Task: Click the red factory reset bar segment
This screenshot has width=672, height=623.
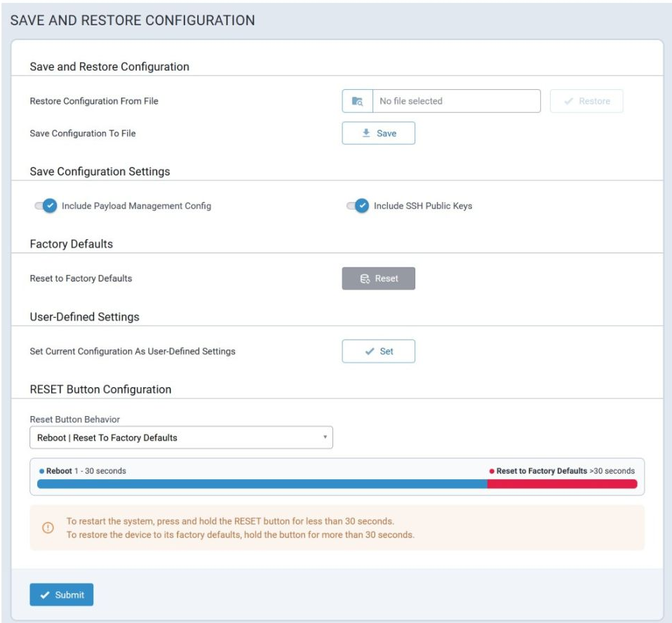Action: coord(561,484)
